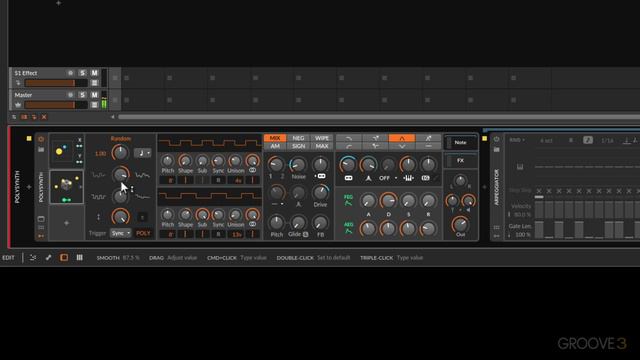Click the Arpeggiator 1/16 rate value

point(607,140)
